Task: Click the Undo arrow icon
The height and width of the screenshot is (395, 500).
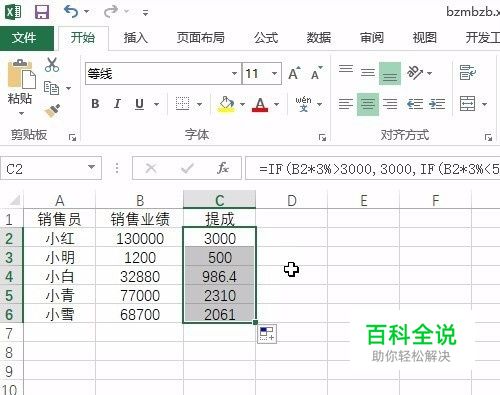Action: point(71,12)
